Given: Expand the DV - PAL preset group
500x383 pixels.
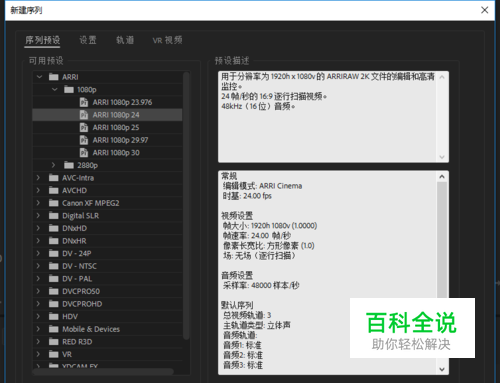Looking at the screenshot, I should [x=38, y=278].
